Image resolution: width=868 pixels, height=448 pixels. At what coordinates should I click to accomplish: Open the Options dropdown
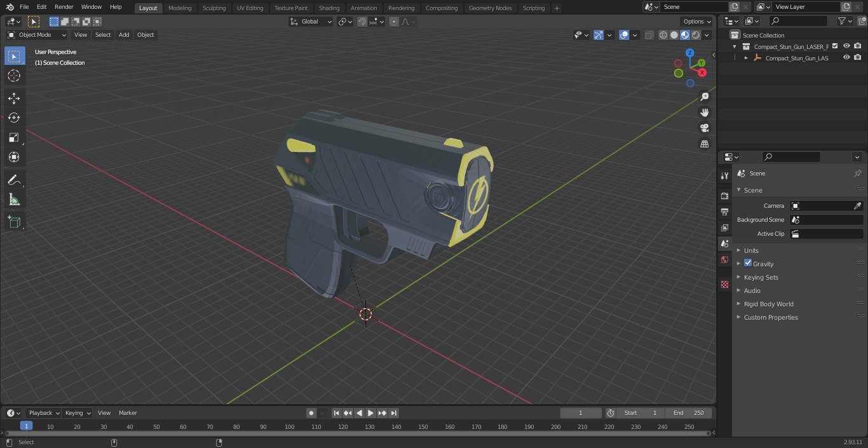(x=698, y=22)
